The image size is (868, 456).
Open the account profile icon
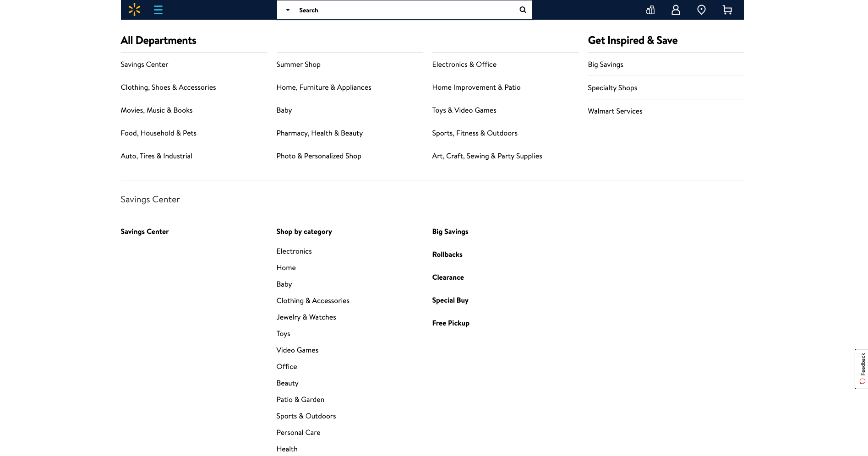click(x=676, y=10)
